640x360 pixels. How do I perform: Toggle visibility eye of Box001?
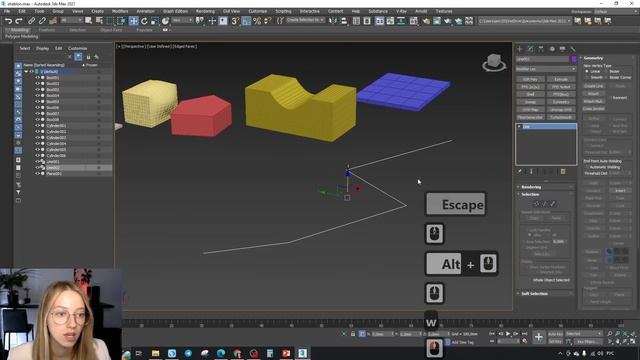(x=37, y=78)
